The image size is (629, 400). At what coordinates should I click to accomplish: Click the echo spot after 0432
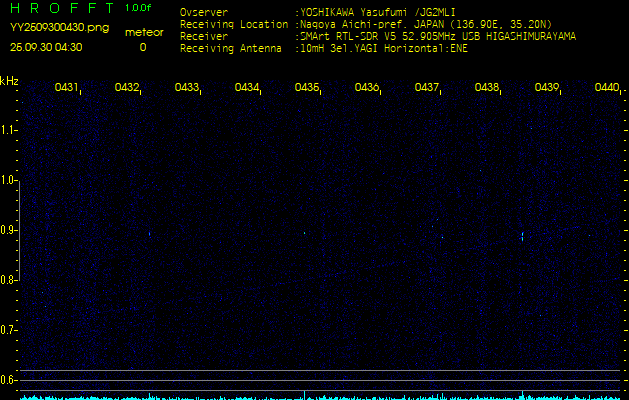[x=150, y=234]
